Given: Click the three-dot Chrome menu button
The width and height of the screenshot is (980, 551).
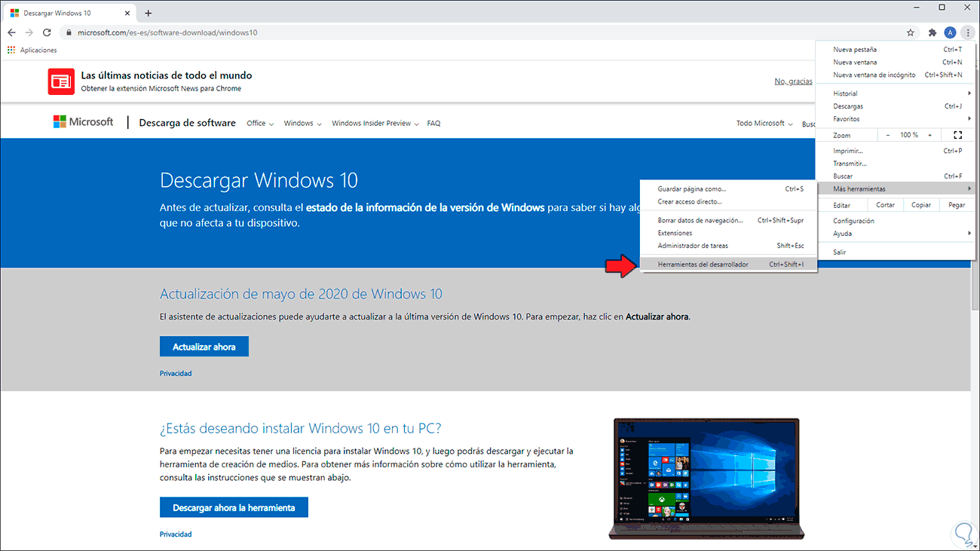Looking at the screenshot, I should (x=968, y=32).
